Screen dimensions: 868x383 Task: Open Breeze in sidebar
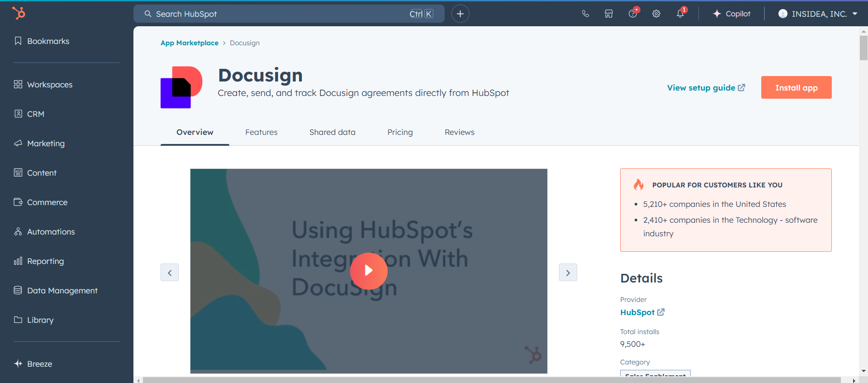33,364
